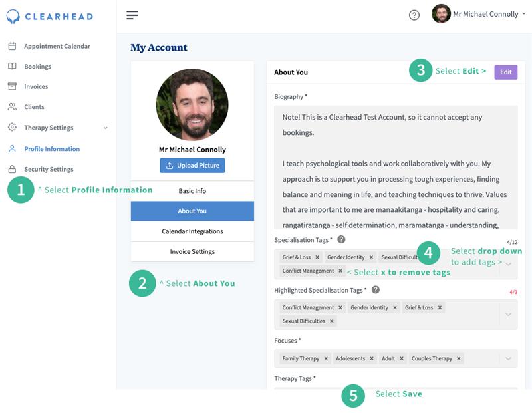Click the purple Edit button
Image resolution: width=532 pixels, height=413 pixels.
coord(505,72)
